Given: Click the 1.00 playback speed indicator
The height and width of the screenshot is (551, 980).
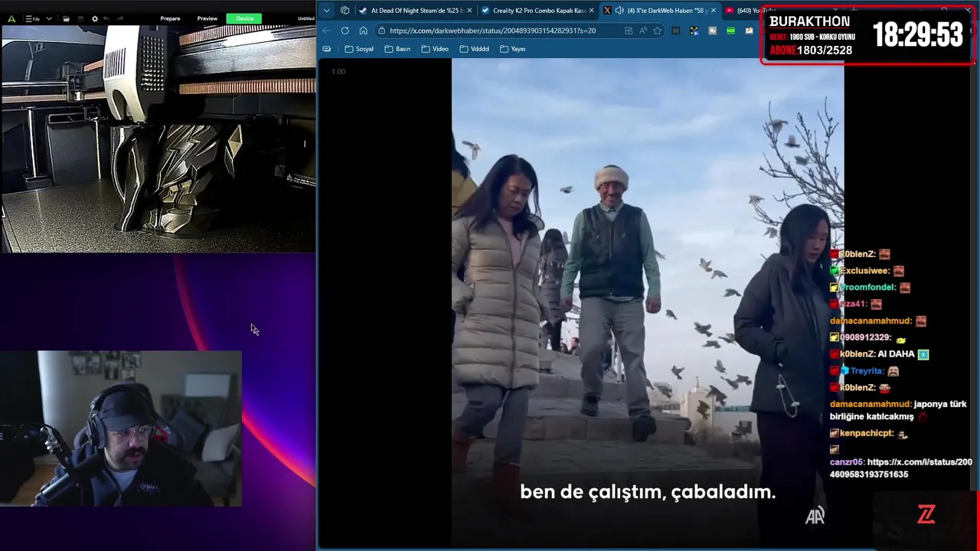Looking at the screenshot, I should pyautogui.click(x=338, y=71).
